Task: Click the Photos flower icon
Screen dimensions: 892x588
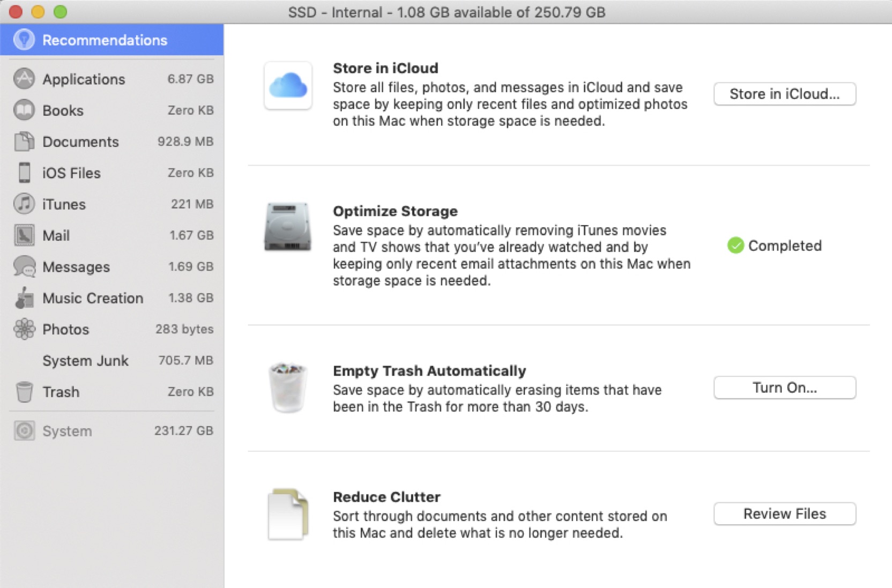Action: (23, 329)
